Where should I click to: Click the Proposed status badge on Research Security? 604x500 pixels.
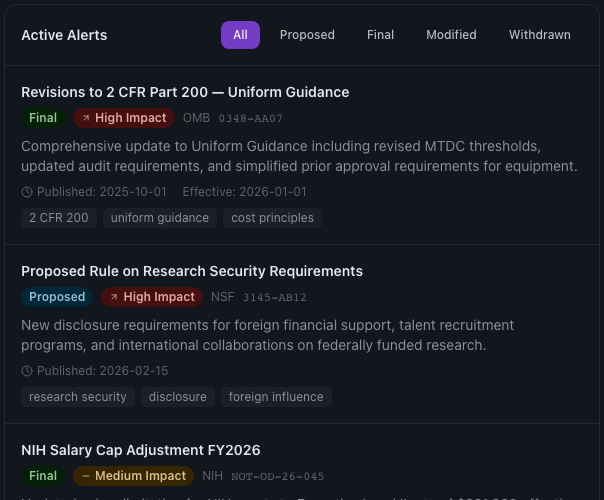pos(57,297)
